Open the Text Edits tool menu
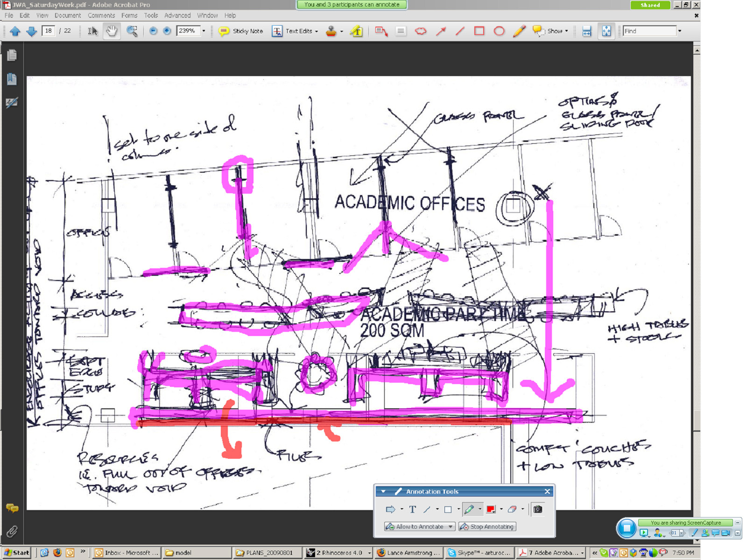 [x=295, y=31]
